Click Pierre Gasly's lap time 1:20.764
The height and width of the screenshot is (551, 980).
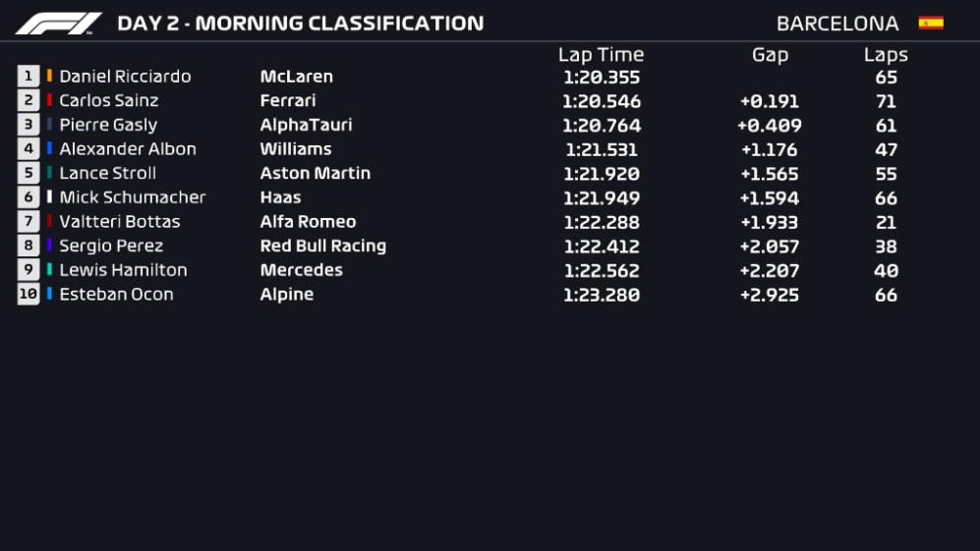tap(602, 125)
